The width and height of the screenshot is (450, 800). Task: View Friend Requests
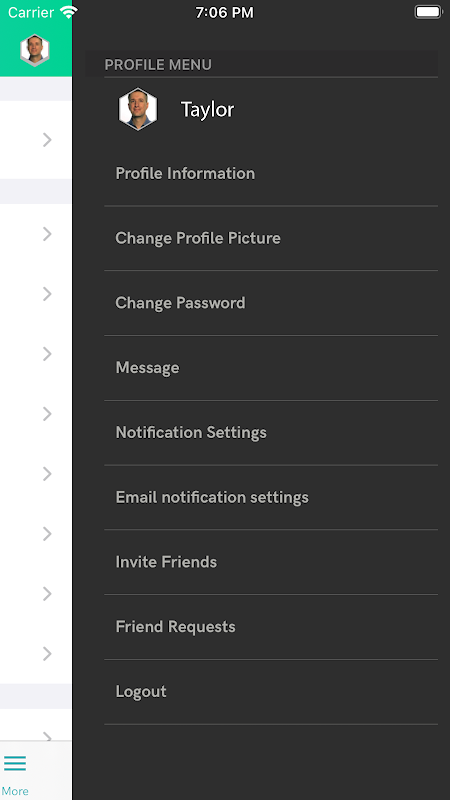point(271,627)
